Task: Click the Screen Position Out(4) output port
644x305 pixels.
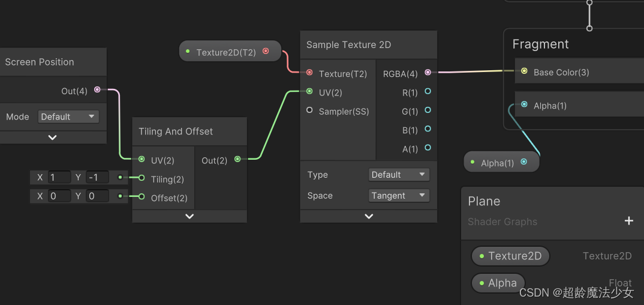Action: pyautogui.click(x=97, y=89)
